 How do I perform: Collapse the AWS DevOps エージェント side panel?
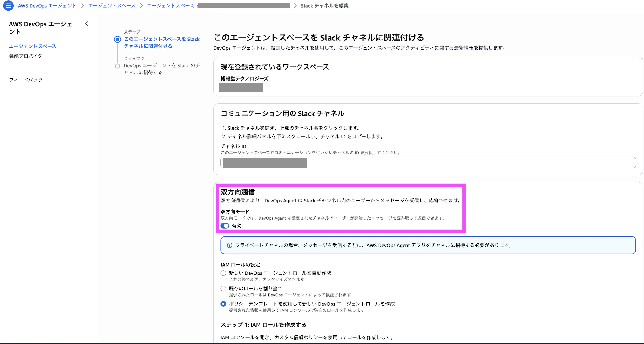point(86,24)
